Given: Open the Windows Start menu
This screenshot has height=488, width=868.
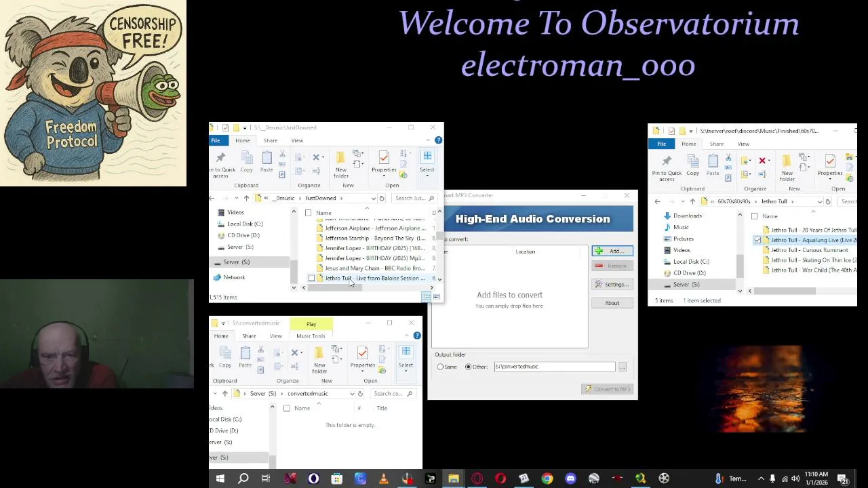Looking at the screenshot, I should coord(220,479).
